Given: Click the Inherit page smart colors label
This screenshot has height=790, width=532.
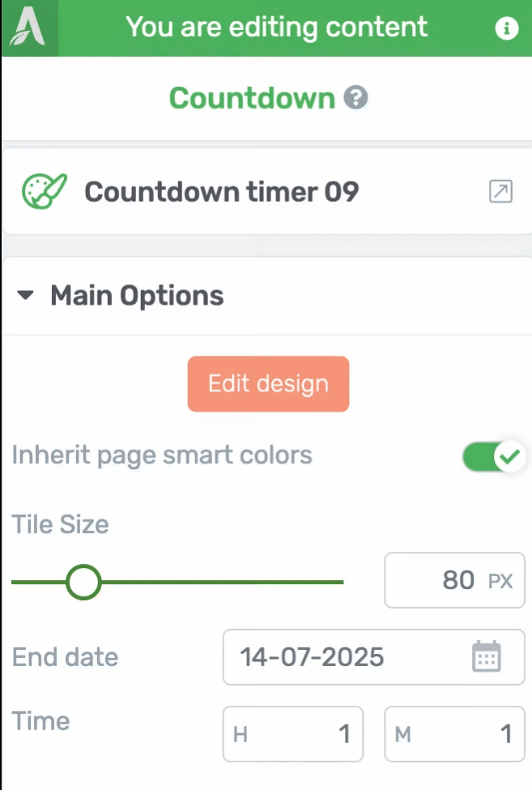Looking at the screenshot, I should tap(162, 455).
